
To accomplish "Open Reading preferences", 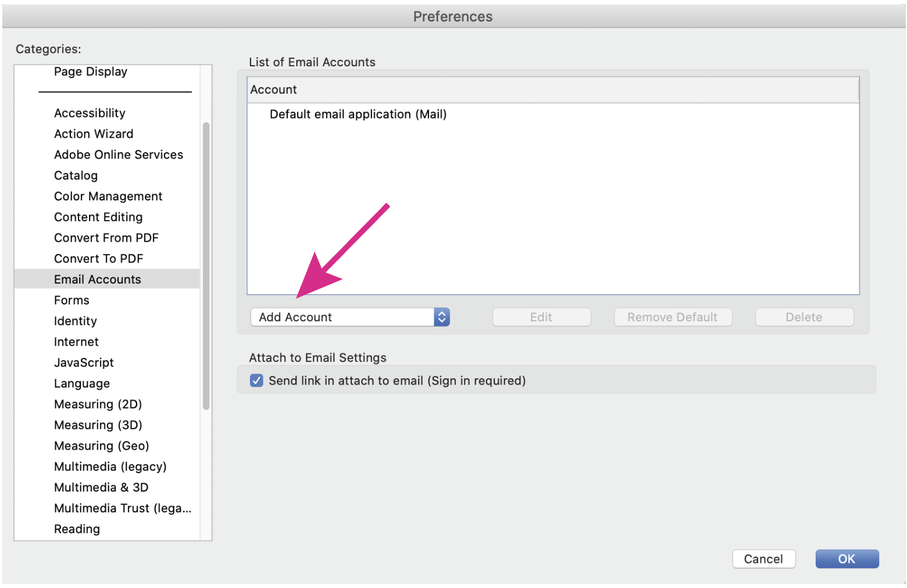I will point(77,529).
